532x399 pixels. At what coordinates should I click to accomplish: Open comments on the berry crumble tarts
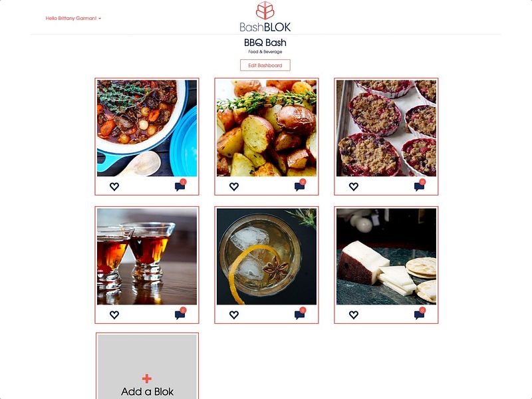point(420,186)
